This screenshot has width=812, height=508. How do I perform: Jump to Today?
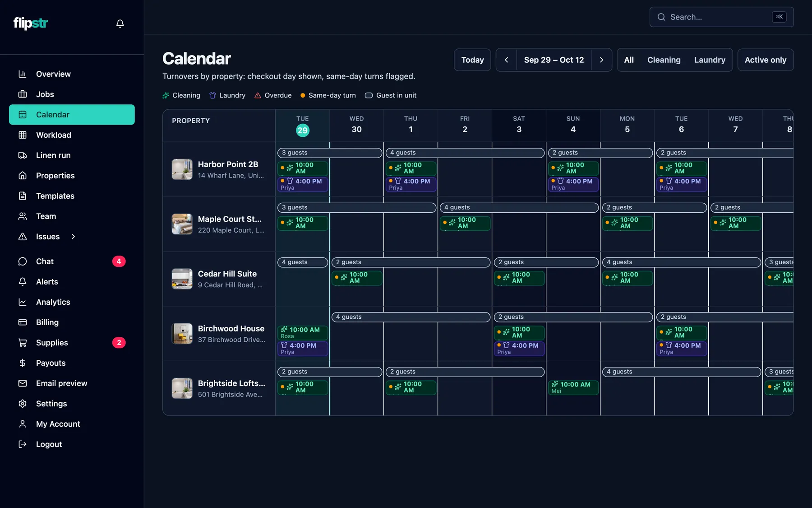[x=472, y=60]
